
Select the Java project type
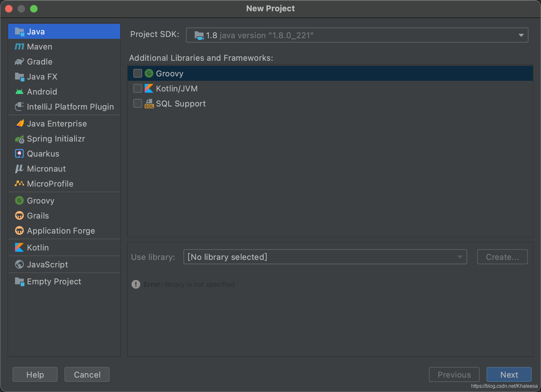click(64, 31)
